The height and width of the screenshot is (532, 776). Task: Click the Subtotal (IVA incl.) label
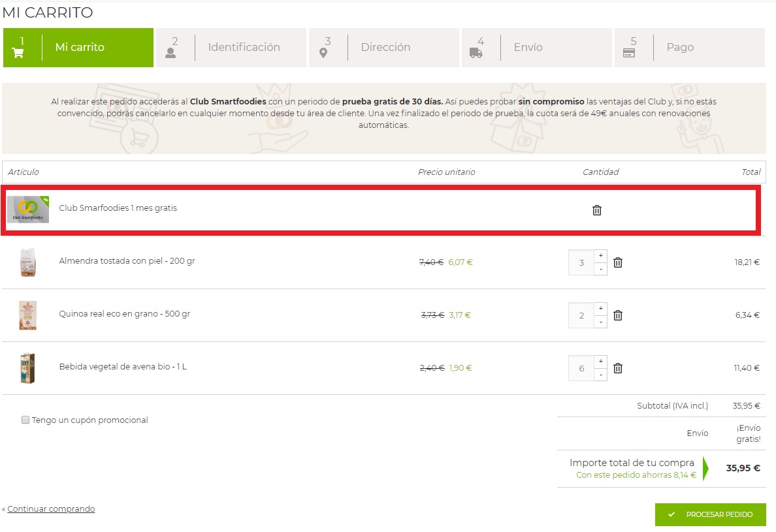tap(672, 405)
